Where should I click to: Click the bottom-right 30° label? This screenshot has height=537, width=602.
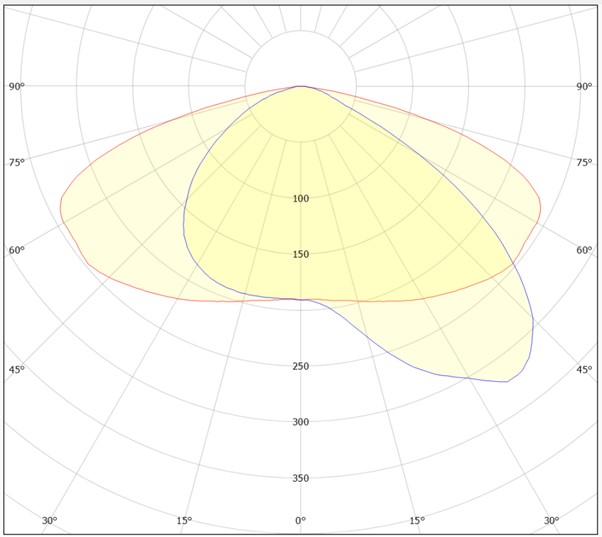(x=551, y=521)
